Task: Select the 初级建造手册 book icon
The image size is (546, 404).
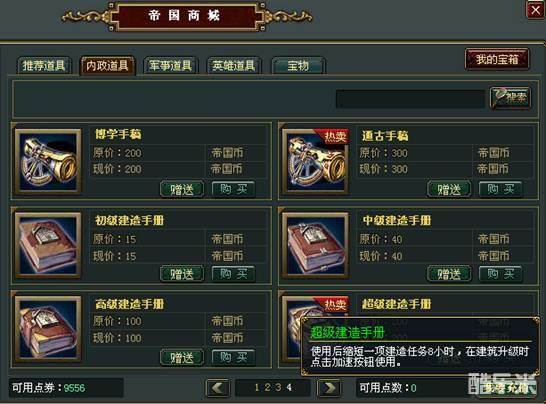Action: 48,245
